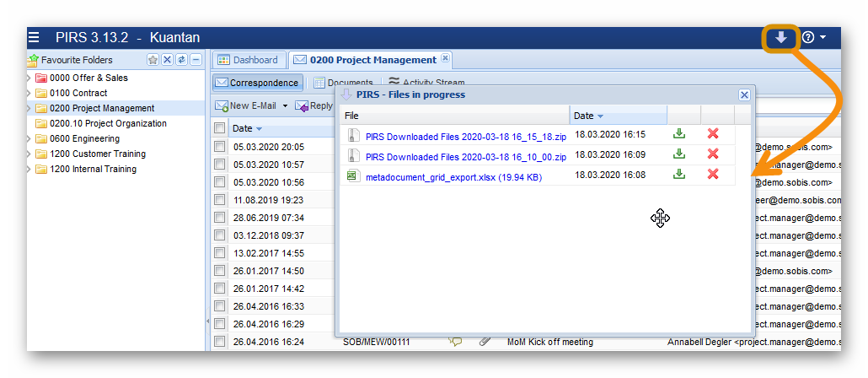Click the star button in Favourite Folders
Viewport: 868px width, 378px height.
(x=153, y=60)
